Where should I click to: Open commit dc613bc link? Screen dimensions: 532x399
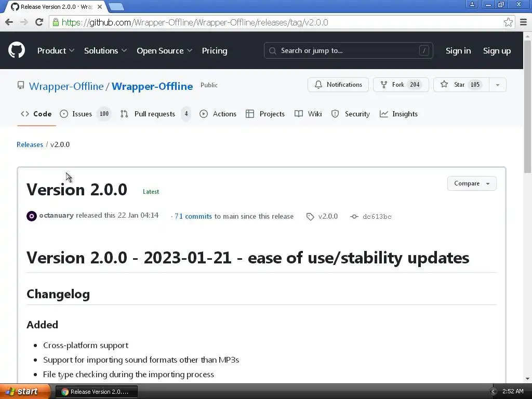377,217
